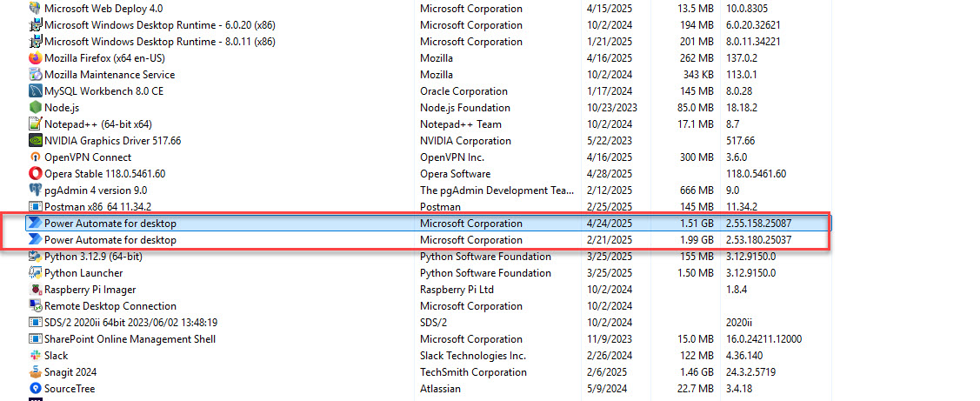980x401 pixels.
Task: Select Node.js program name
Action: (x=61, y=108)
